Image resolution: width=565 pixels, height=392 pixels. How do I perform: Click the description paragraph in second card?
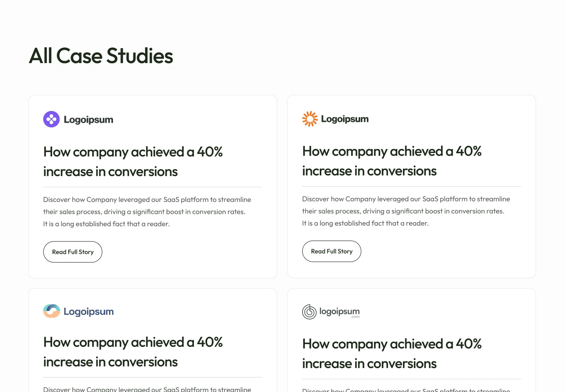pos(406,211)
